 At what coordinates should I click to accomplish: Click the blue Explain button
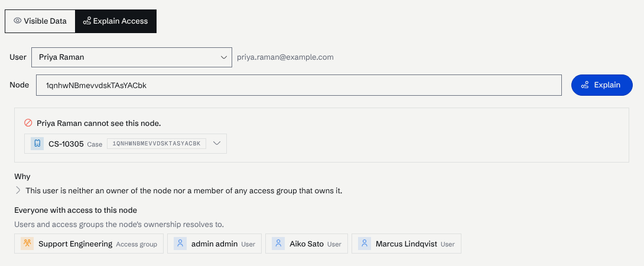coord(601,85)
